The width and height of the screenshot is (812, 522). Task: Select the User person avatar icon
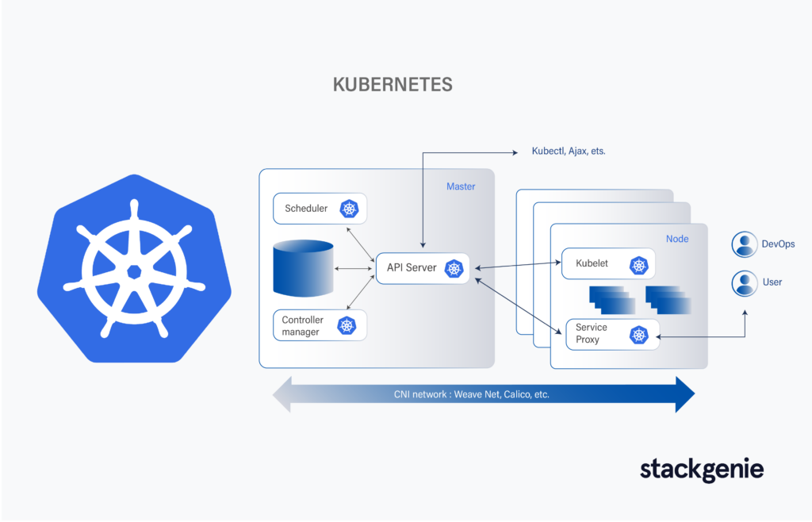coord(745,283)
